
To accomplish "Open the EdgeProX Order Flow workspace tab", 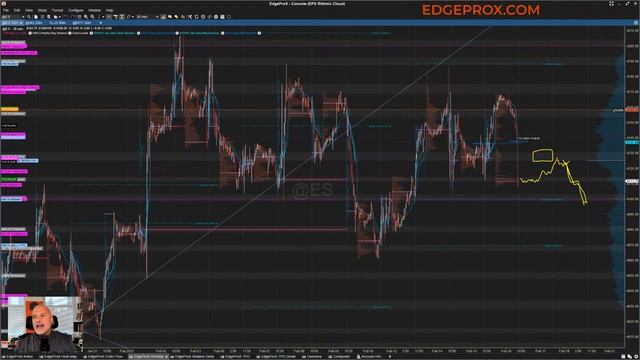I will point(104,357).
